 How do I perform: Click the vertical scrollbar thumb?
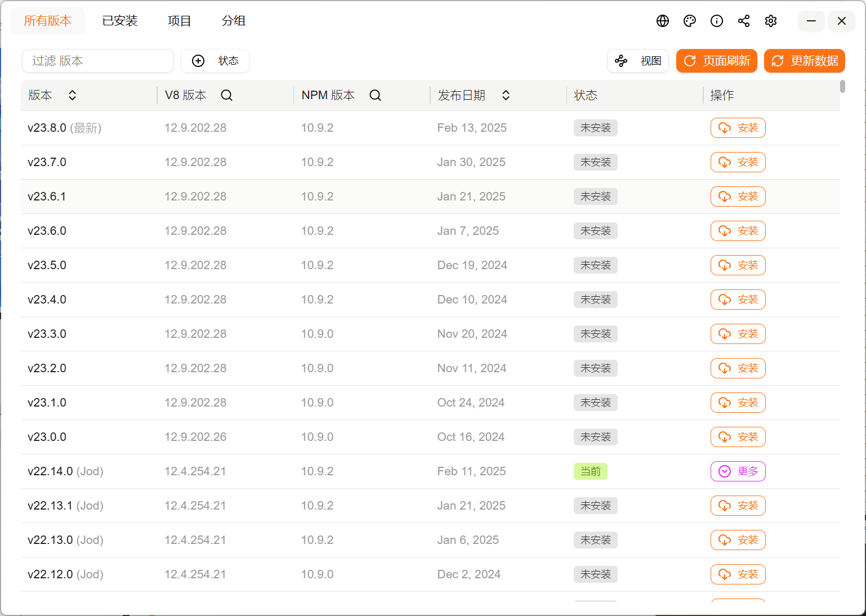(842, 86)
